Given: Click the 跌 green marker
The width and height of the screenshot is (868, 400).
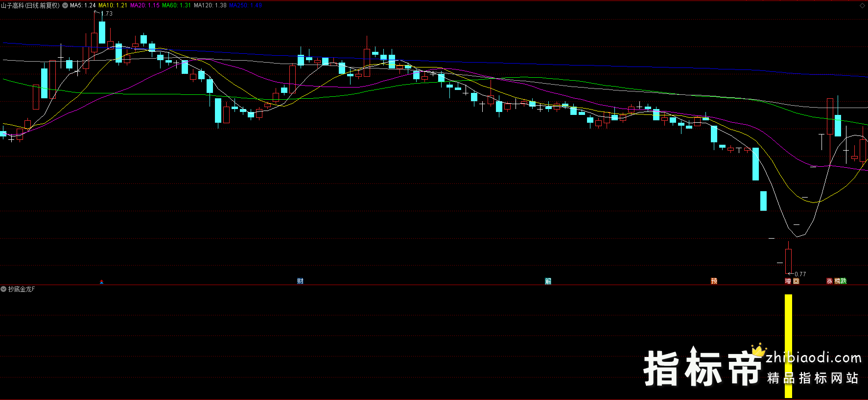Looking at the screenshot, I should click(844, 281).
